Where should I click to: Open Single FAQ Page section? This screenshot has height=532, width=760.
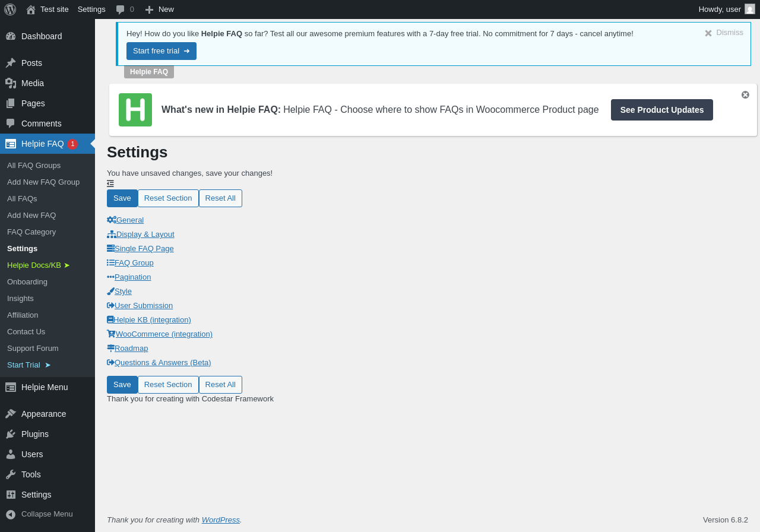144,248
